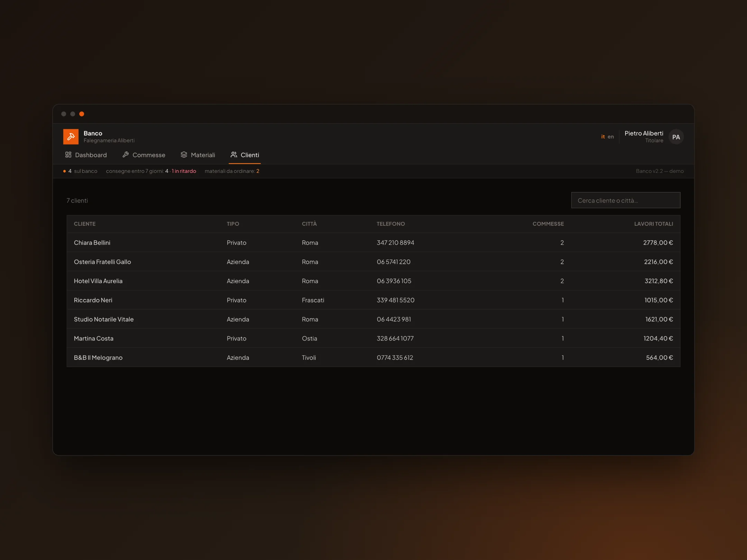This screenshot has height=560, width=747.
Task: Click the '7 clienti' count label
Action: [77, 200]
